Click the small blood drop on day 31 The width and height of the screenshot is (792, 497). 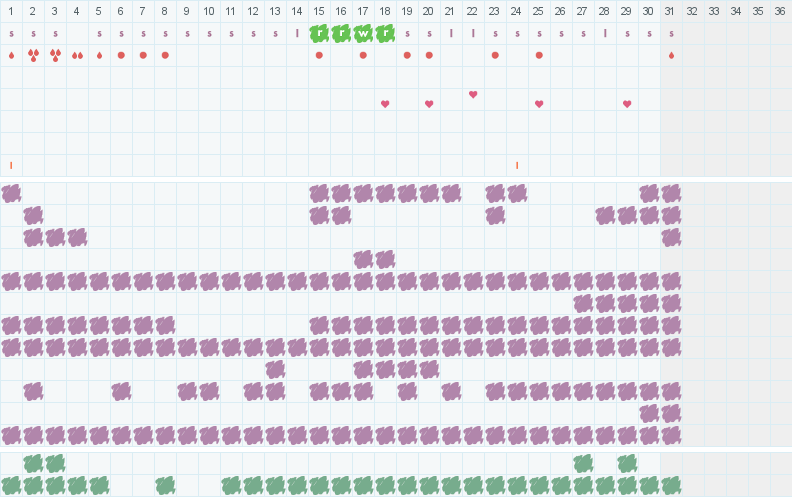click(x=671, y=55)
